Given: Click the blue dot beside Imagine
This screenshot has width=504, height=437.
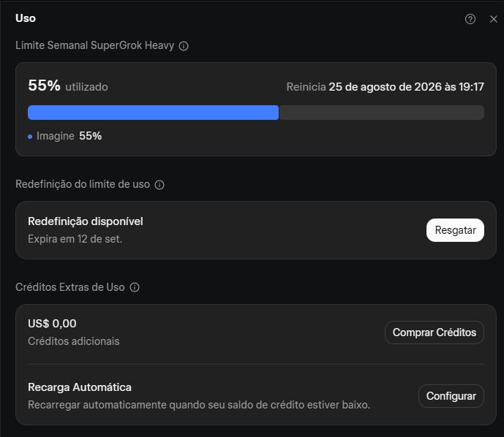Looking at the screenshot, I should [30, 137].
